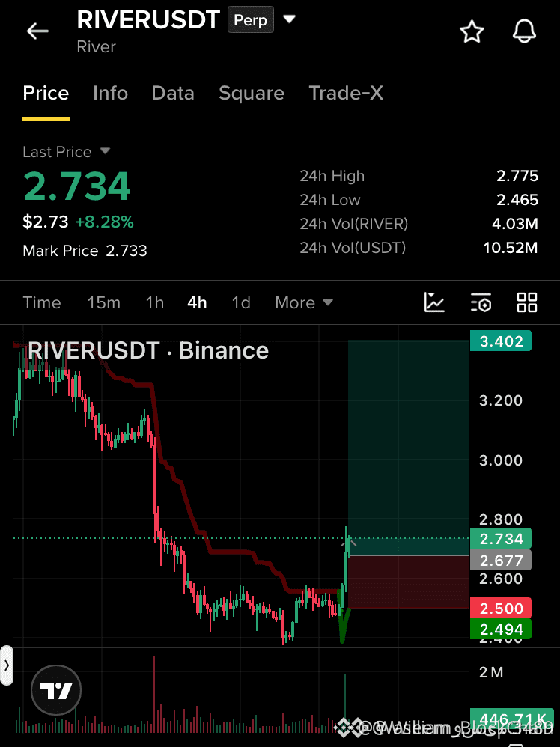This screenshot has width=560, height=747.
Task: Click the 2 M volume axis label
Action: 491,672
